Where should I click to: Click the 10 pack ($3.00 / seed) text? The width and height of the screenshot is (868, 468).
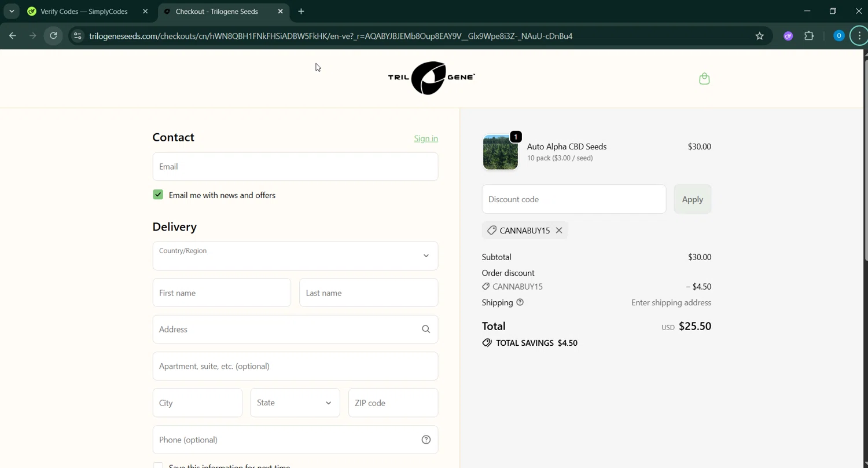[560, 158]
